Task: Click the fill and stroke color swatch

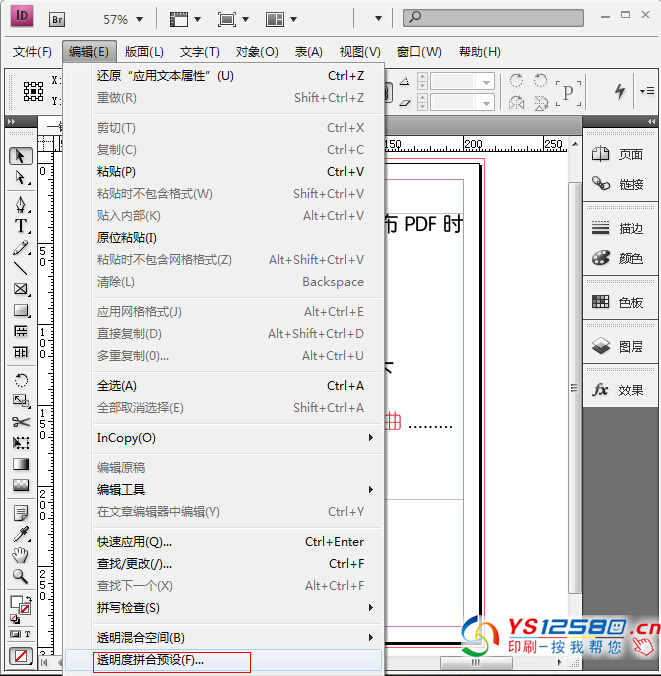Action: (19, 605)
